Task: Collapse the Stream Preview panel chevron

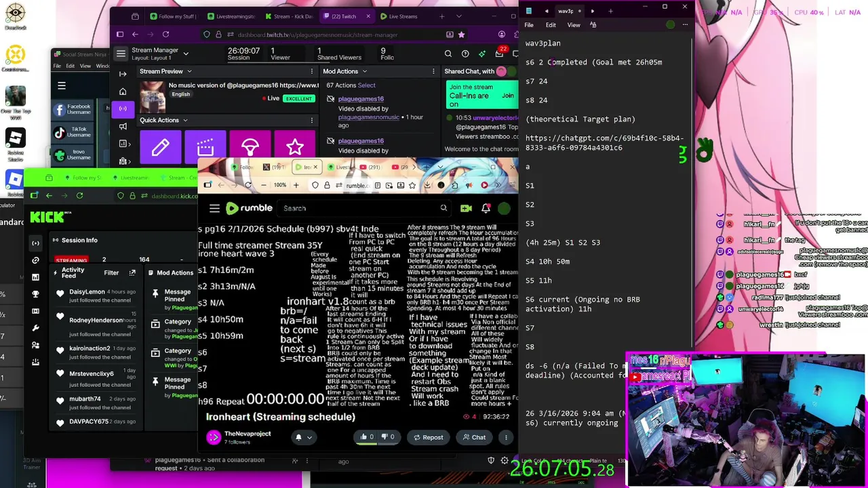Action: coord(189,71)
